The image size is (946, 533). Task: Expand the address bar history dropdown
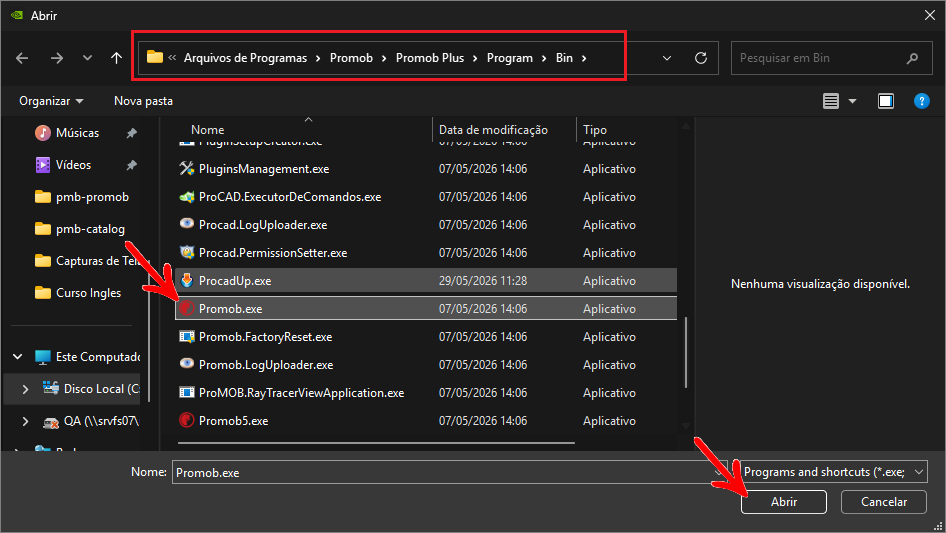pyautogui.click(x=667, y=58)
